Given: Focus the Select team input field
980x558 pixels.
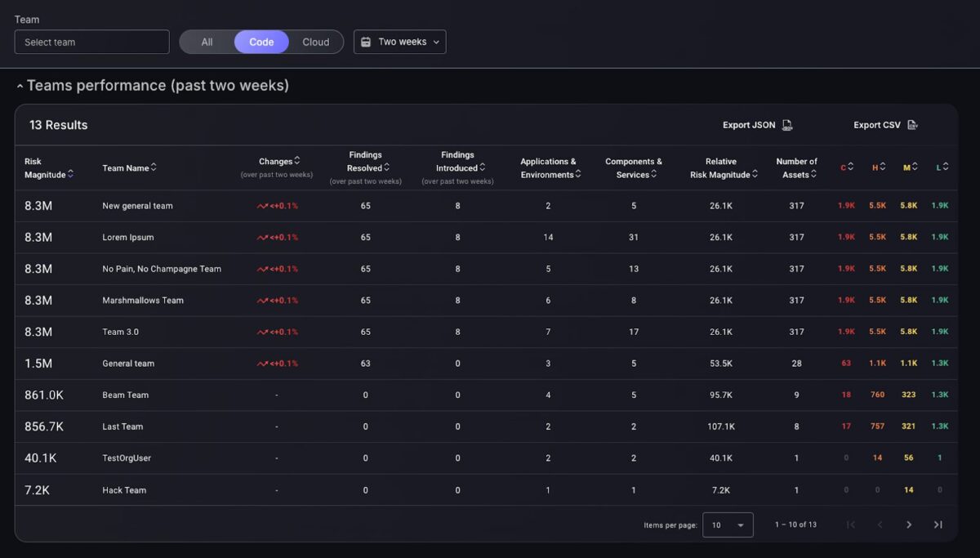Looking at the screenshot, I should coord(91,42).
